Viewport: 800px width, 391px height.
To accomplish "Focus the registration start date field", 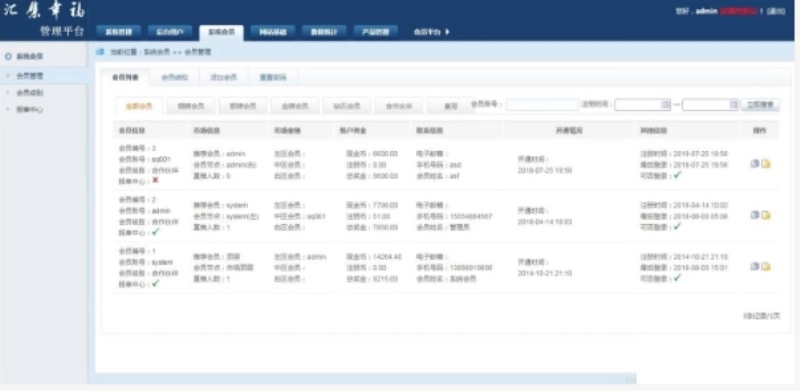I will click(x=642, y=105).
